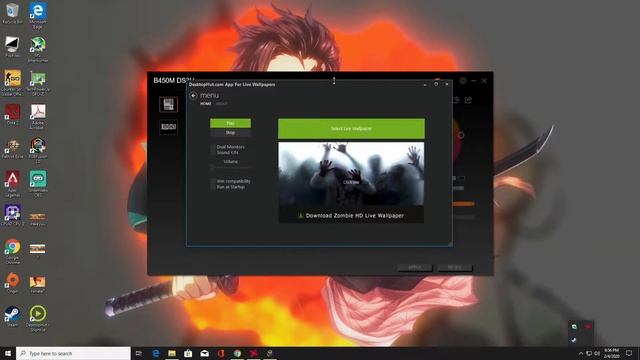The width and height of the screenshot is (640, 360).
Task: Click the taskbar clock
Action: [x=611, y=353]
